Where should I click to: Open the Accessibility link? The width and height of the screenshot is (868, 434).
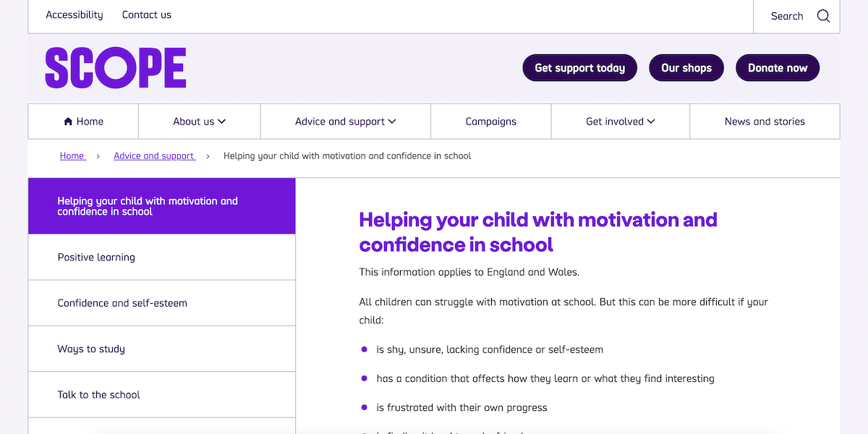(75, 14)
